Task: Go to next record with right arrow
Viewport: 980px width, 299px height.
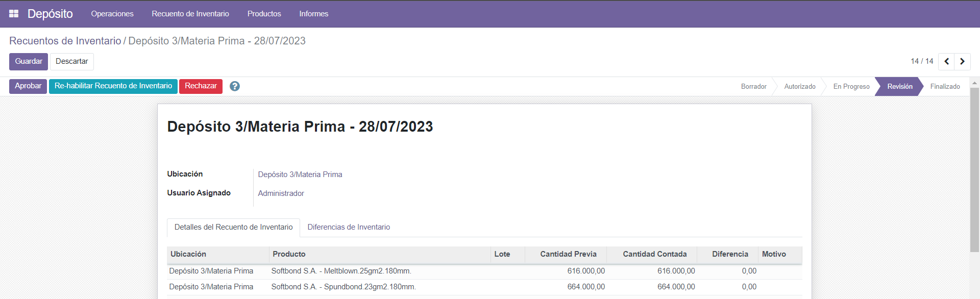Action: (x=962, y=61)
